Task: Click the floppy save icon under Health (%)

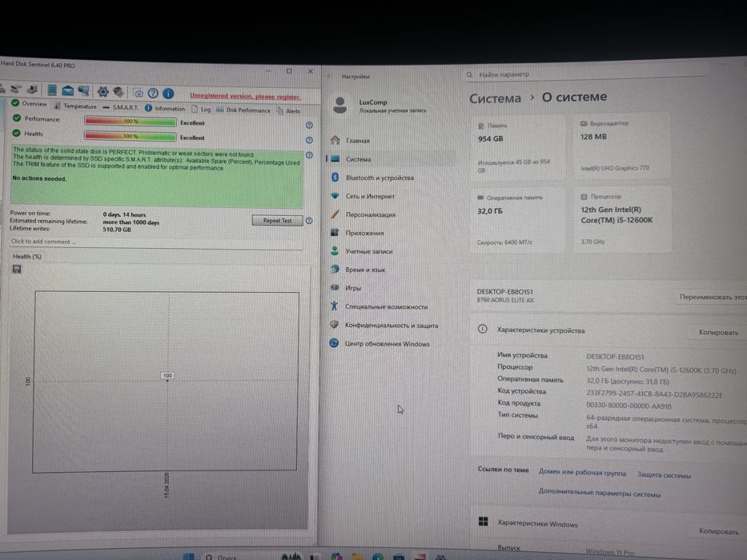Action: 17,270
